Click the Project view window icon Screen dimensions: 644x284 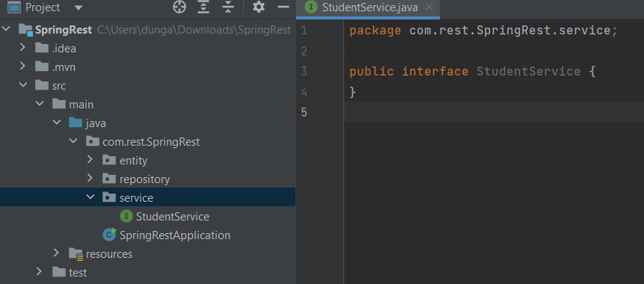[14, 7]
